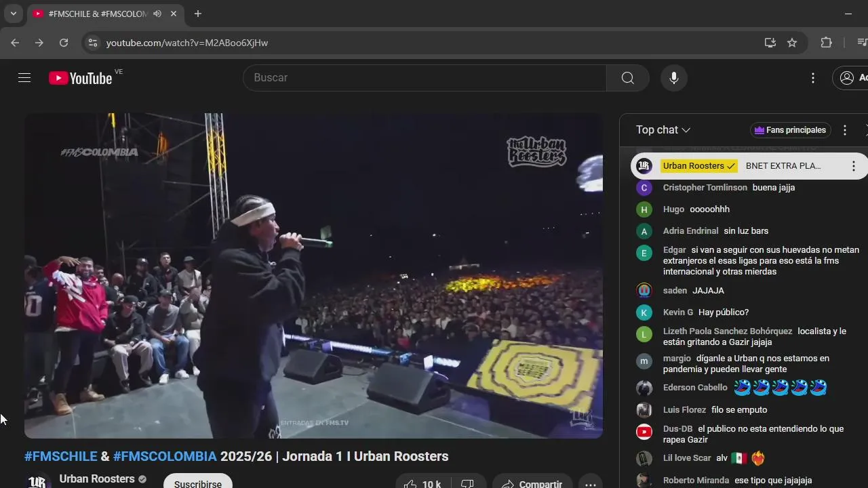868x488 pixels.
Task: Click the browser back arrow
Action: pyautogui.click(x=15, y=43)
